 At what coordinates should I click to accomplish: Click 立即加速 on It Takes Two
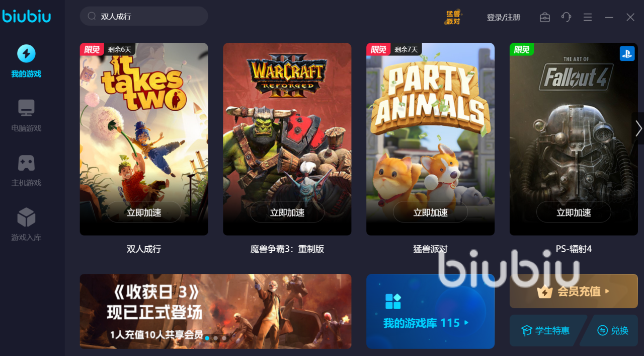click(x=144, y=212)
